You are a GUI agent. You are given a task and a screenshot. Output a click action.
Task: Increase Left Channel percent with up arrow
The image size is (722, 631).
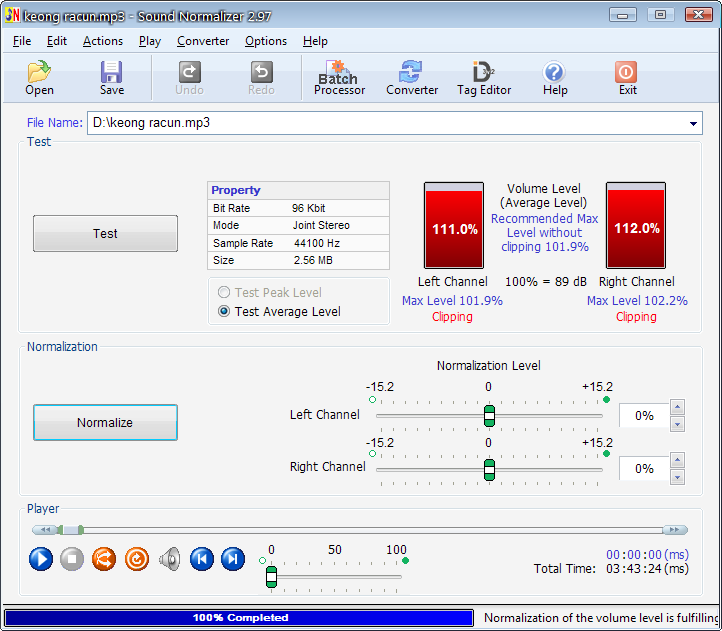click(x=677, y=407)
